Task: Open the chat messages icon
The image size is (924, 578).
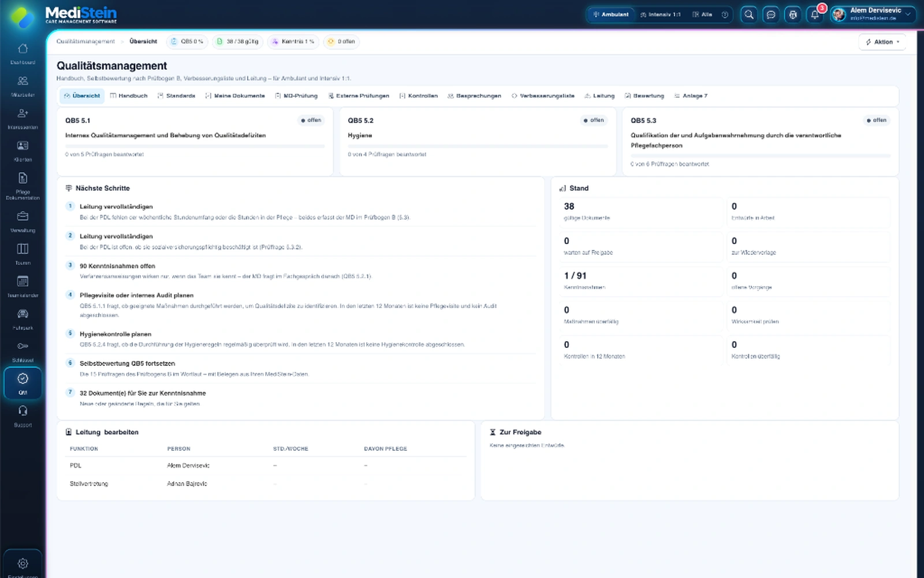Action: point(770,14)
